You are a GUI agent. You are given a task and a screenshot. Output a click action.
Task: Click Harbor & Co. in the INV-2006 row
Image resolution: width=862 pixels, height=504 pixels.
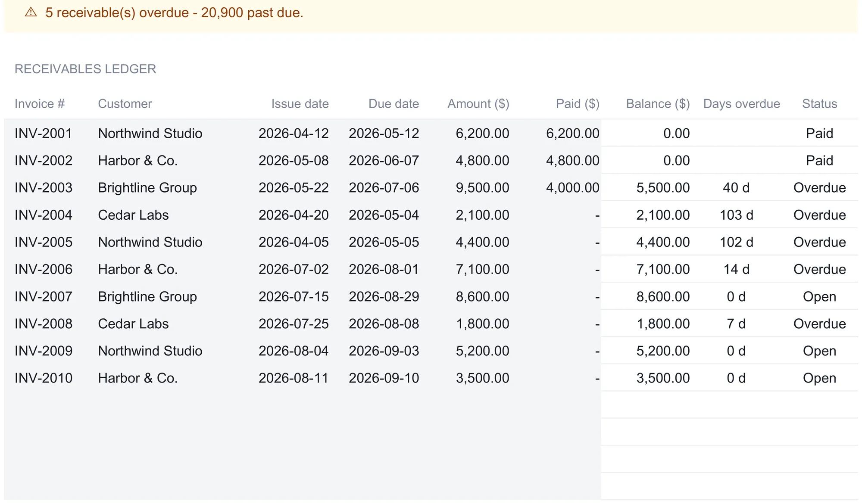tap(138, 269)
